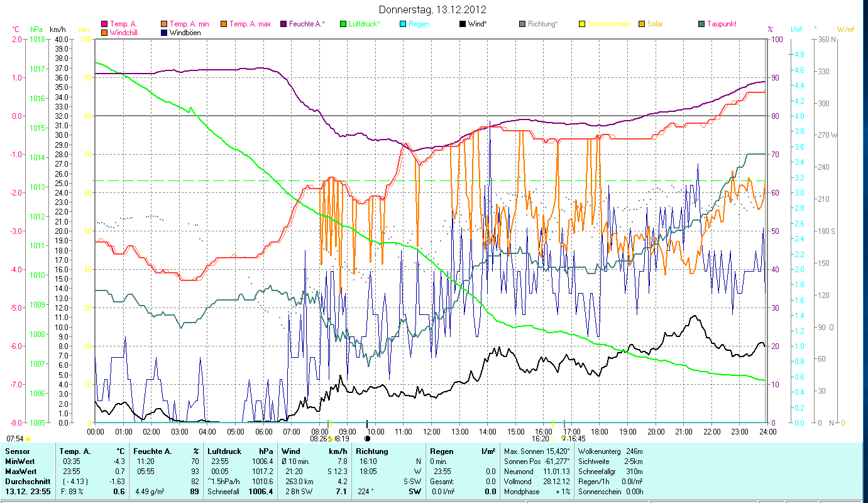
Task: Click the 'MinWert' row label
Action: [19, 461]
